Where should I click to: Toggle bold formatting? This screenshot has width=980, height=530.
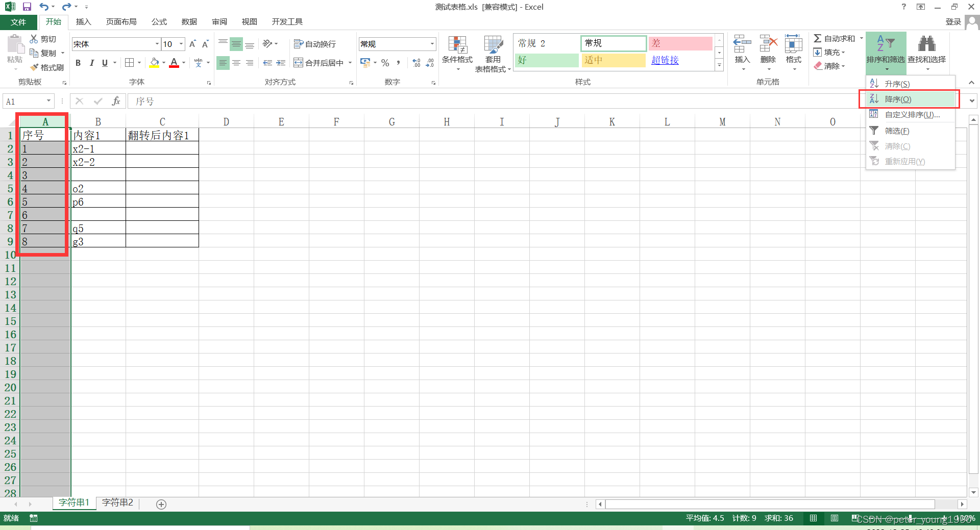point(78,63)
